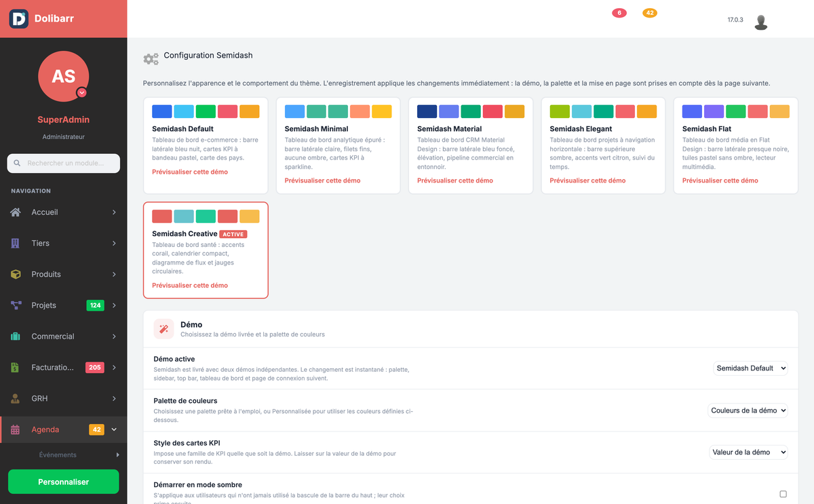Screen dimensions: 814x504
Task: Preview the Semidash Elegant demo link
Action: 587,180
